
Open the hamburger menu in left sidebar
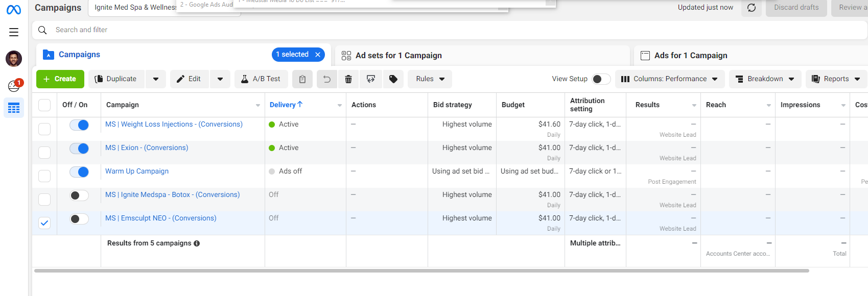pyautogui.click(x=14, y=32)
